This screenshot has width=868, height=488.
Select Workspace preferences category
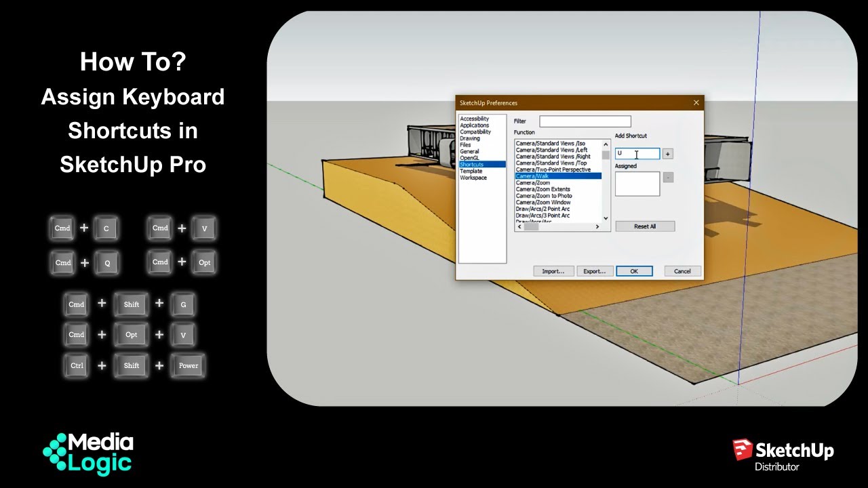coord(473,178)
